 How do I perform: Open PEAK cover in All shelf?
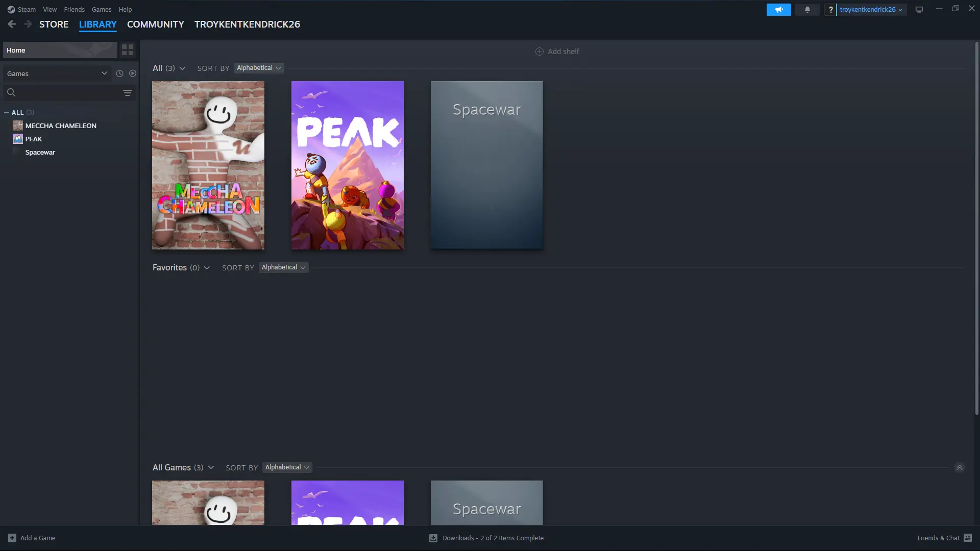348,165
